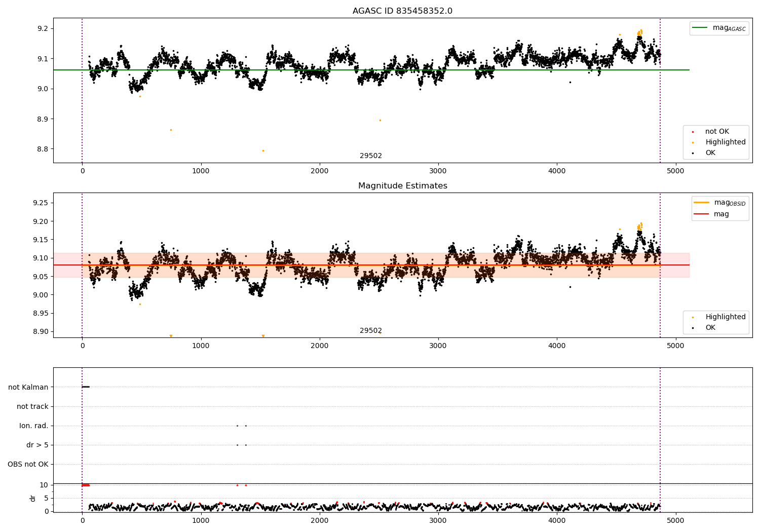Click the 'AGASC ID 835458352.0' plot title
This screenshot has height=532, width=760.
coord(402,11)
